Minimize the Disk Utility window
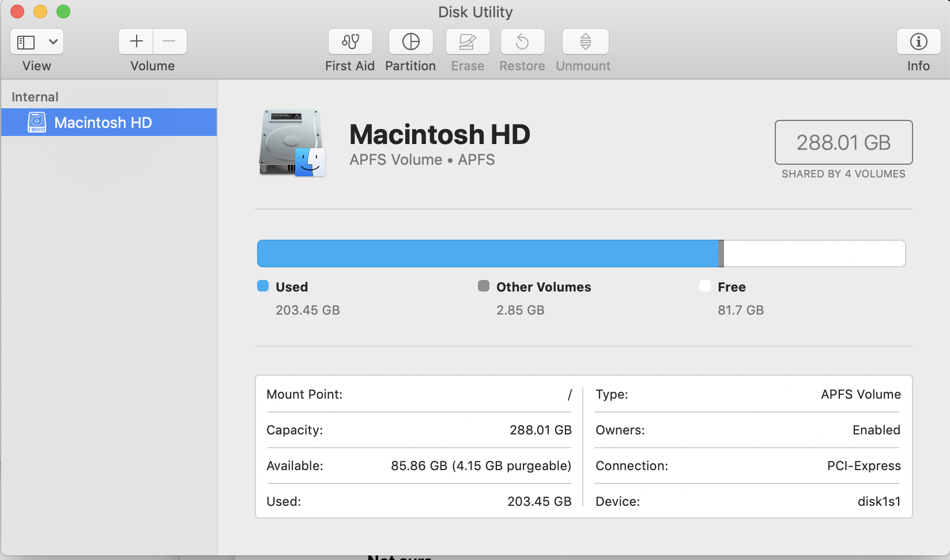The width and height of the screenshot is (950, 560). click(x=40, y=12)
